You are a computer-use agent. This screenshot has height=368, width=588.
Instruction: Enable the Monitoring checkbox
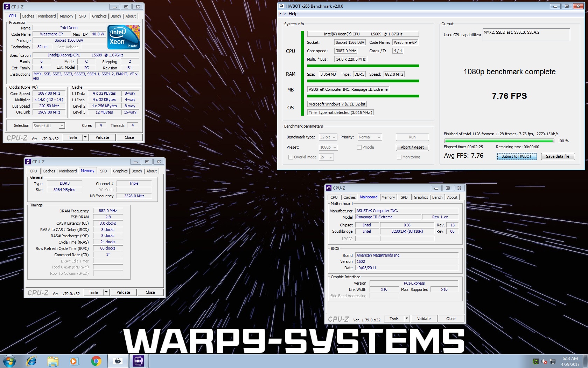click(399, 157)
